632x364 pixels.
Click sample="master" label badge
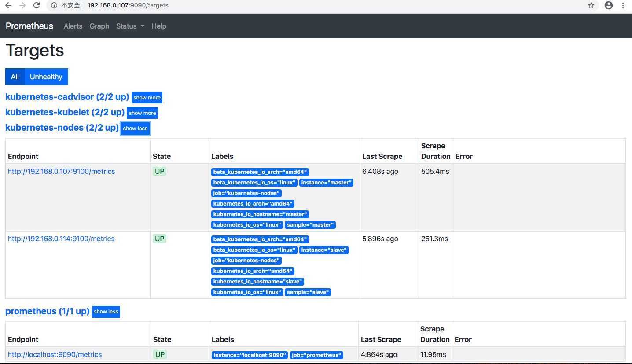pos(310,225)
